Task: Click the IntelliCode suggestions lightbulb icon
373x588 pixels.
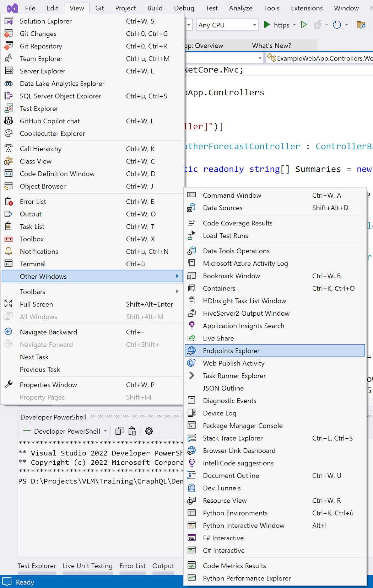Action: (x=192, y=463)
